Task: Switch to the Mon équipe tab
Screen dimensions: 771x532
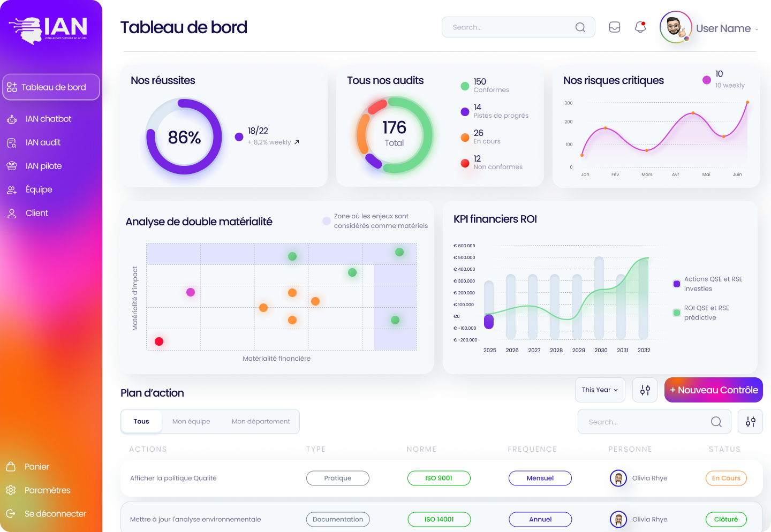Action: [191, 422]
